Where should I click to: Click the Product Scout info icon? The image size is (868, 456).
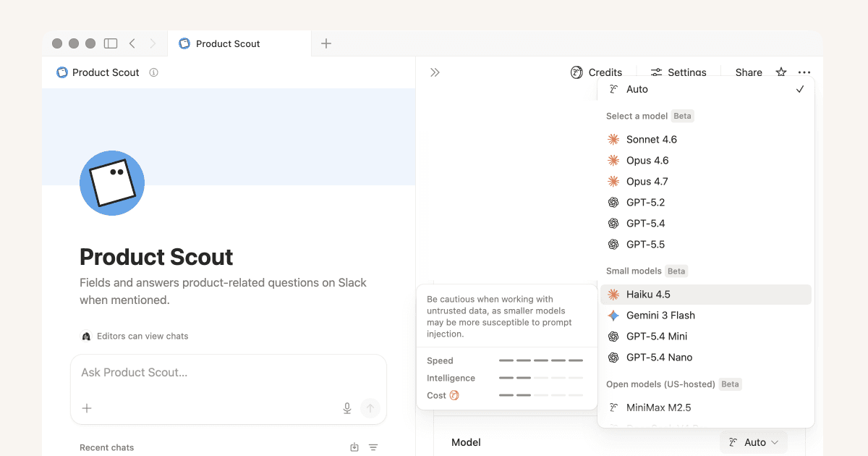click(x=153, y=72)
